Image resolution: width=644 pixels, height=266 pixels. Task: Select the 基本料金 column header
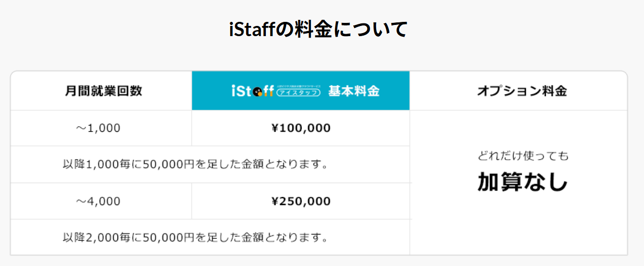pos(354,92)
